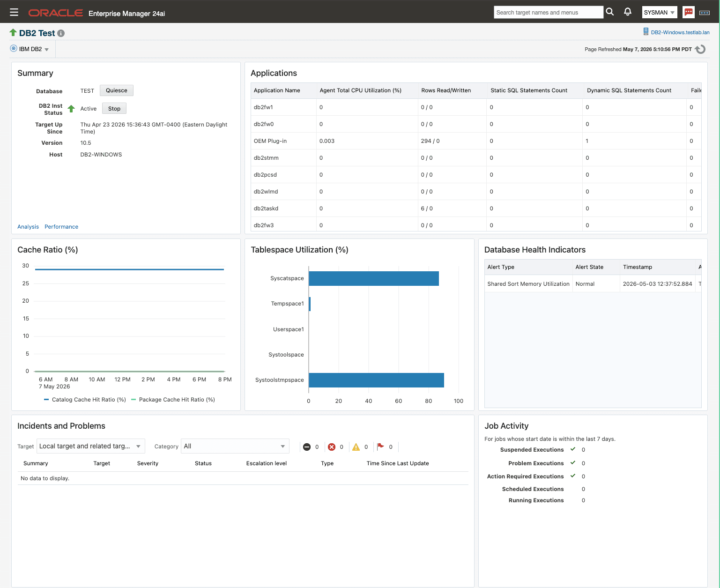Click the escalated incidents red flag icon

click(381, 447)
